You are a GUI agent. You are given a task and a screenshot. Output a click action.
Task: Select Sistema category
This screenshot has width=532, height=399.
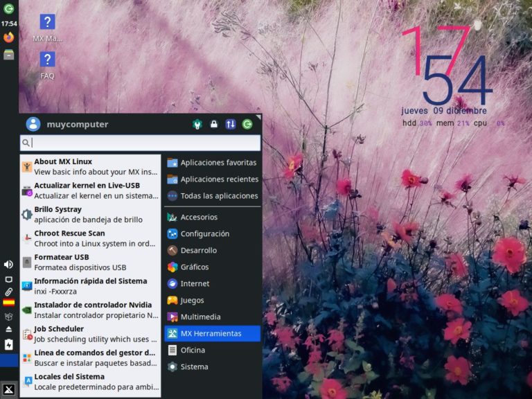213,366
